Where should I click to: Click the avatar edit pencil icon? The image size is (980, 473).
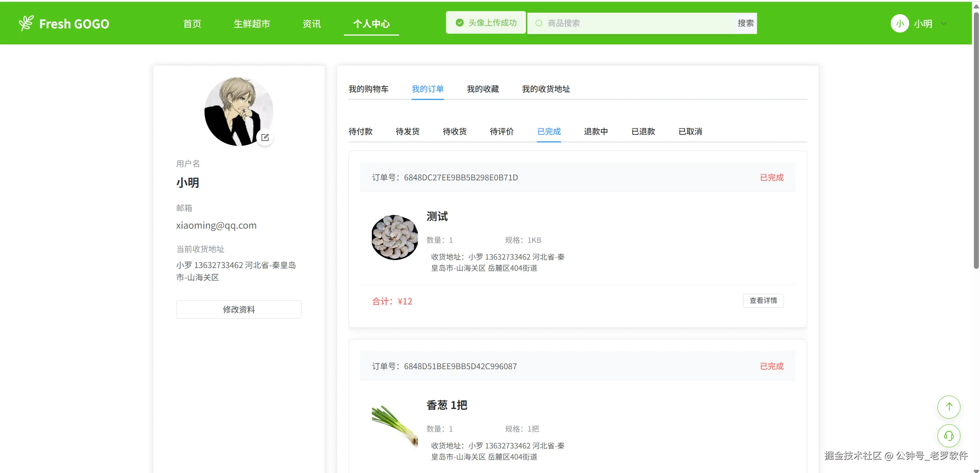[x=265, y=137]
